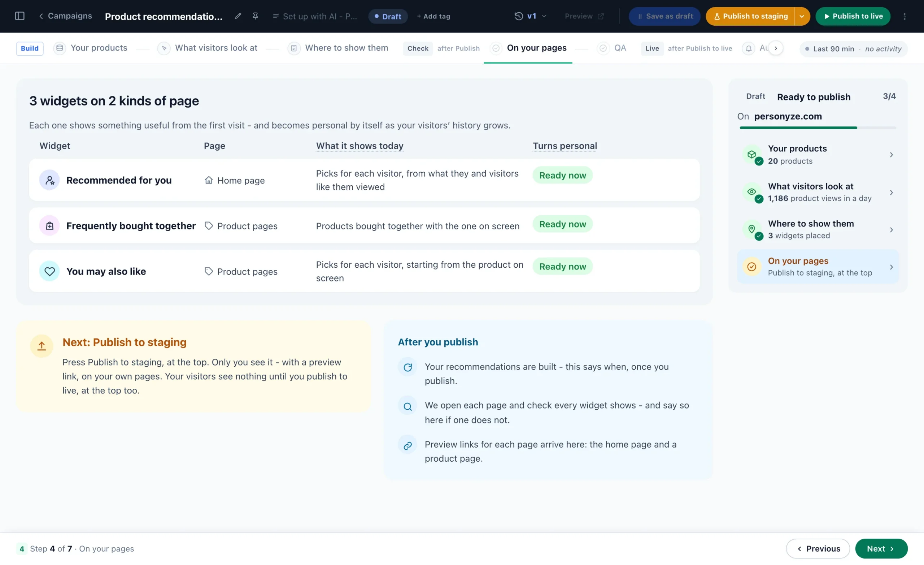
Task: Click the 3/4 progress counter
Action: click(x=889, y=96)
